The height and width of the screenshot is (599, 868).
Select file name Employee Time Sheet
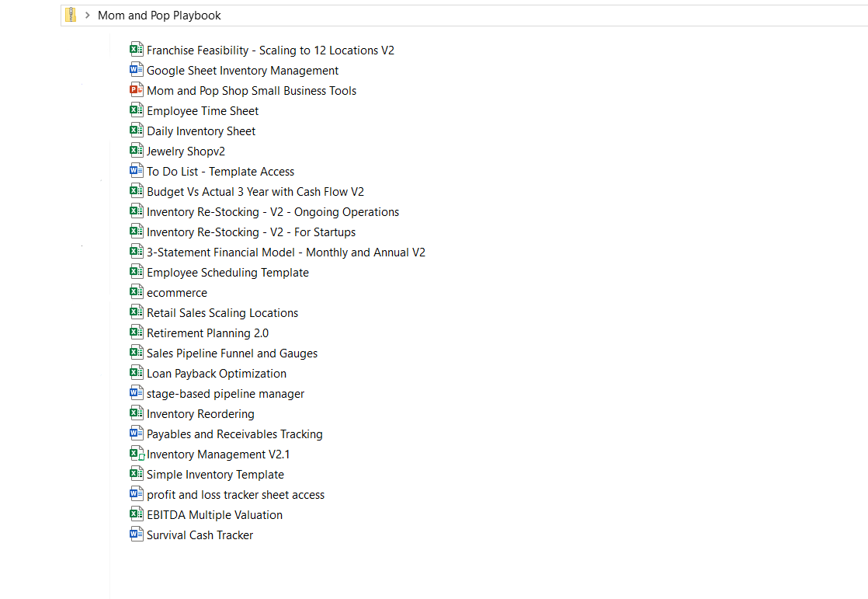(203, 111)
